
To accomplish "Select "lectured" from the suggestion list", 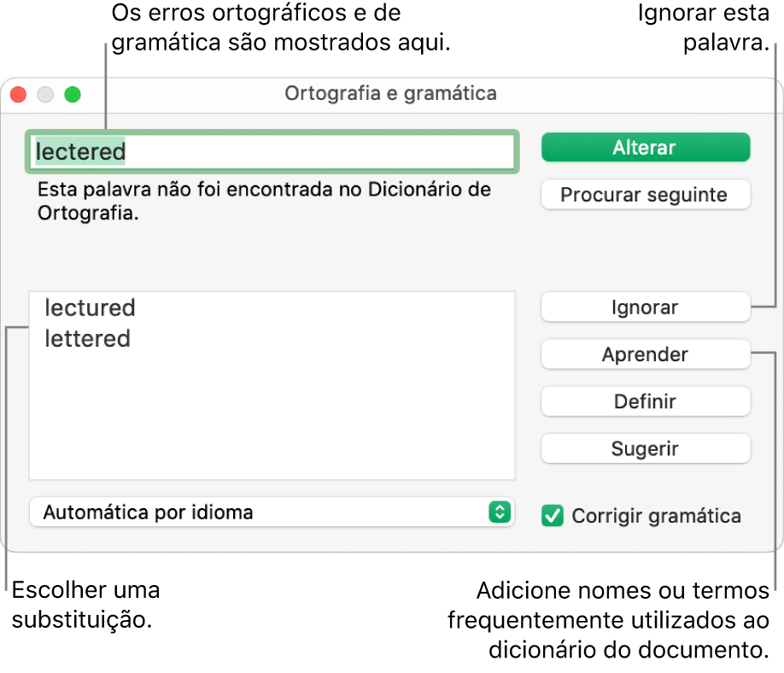I will coord(90,308).
